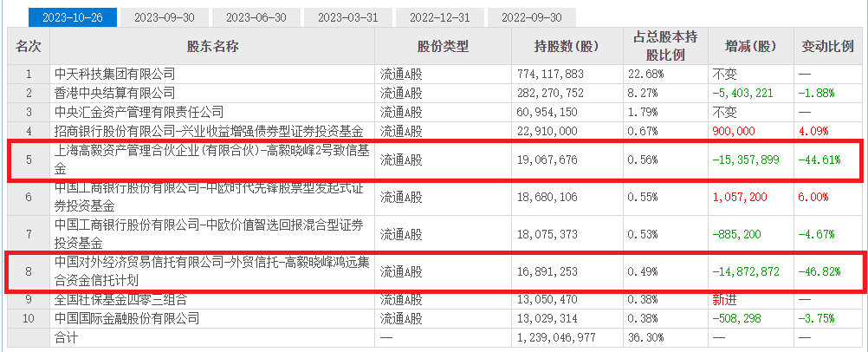Switch to the 2023-10-26 date tab

73,17
